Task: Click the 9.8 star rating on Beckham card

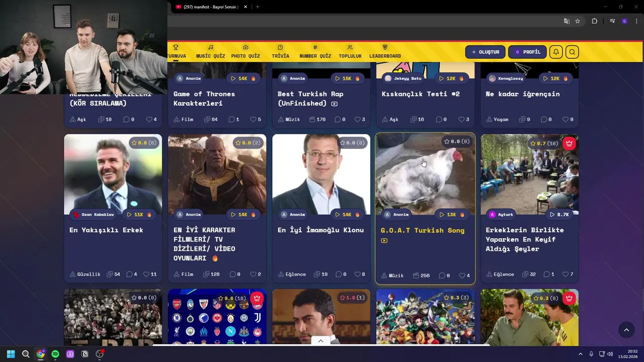Action: pyautogui.click(x=144, y=143)
